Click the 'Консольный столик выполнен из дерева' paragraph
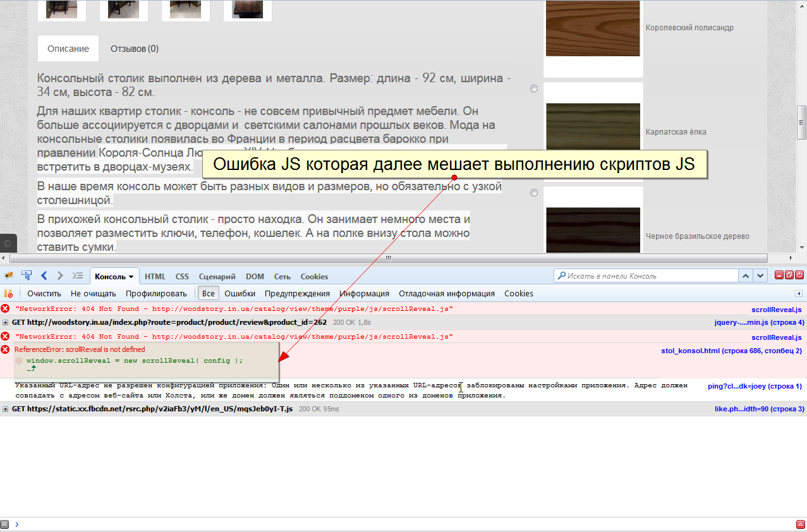 click(x=274, y=85)
